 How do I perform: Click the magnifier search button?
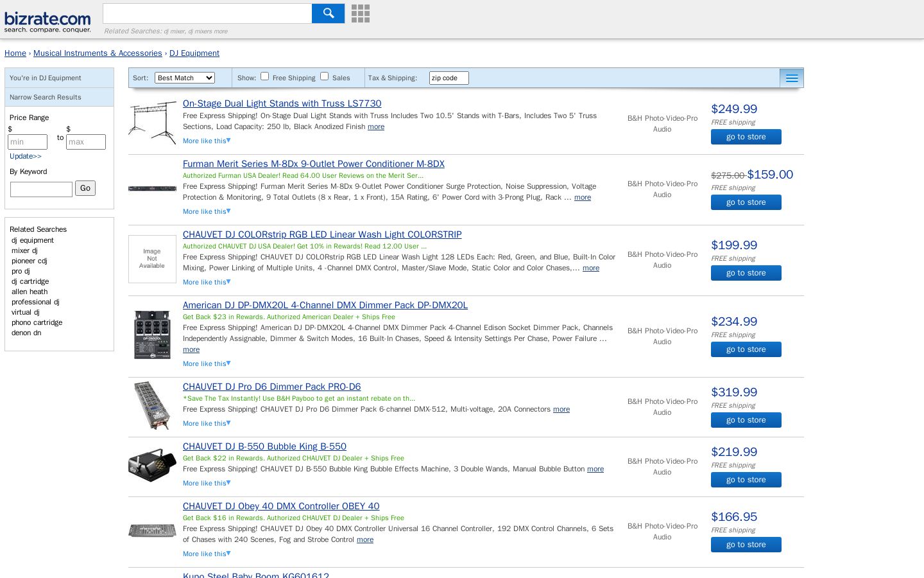pos(328,13)
